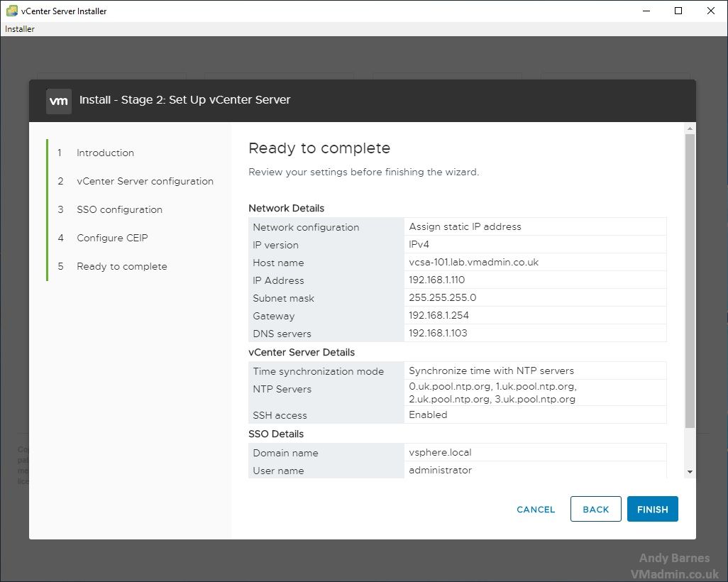
Task: Click the 'Assign static IP address' value
Action: coord(465,226)
